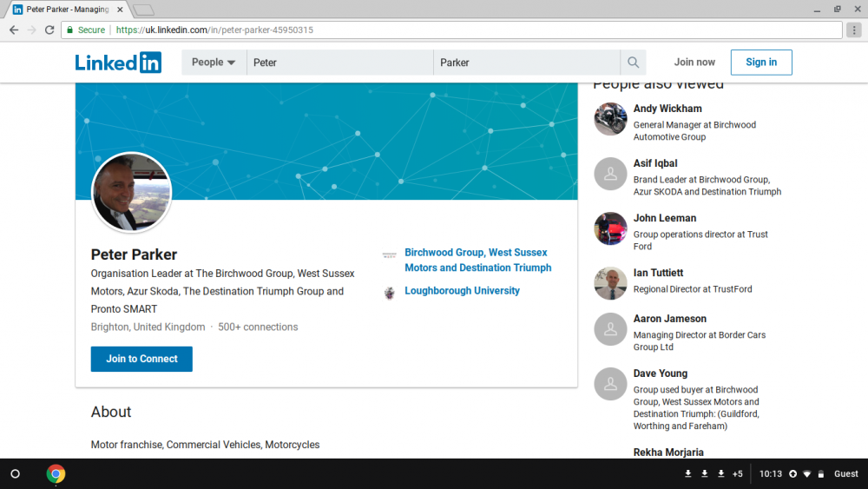Select the Peter Parker browser tab

67,10
